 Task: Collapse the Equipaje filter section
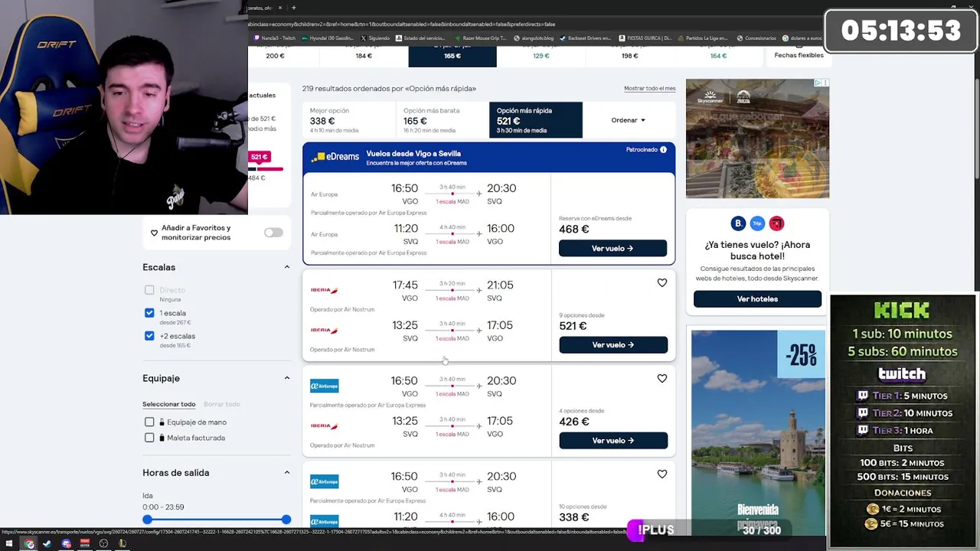coord(287,378)
